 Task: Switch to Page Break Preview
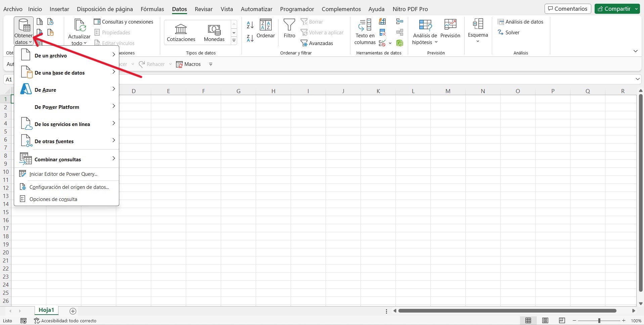pyautogui.click(x=562, y=321)
